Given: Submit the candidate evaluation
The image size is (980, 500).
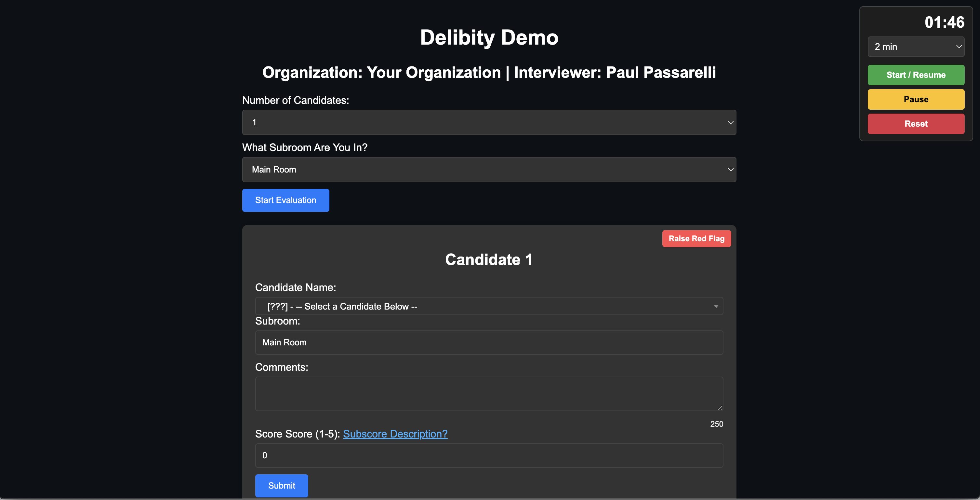Looking at the screenshot, I should pos(282,486).
